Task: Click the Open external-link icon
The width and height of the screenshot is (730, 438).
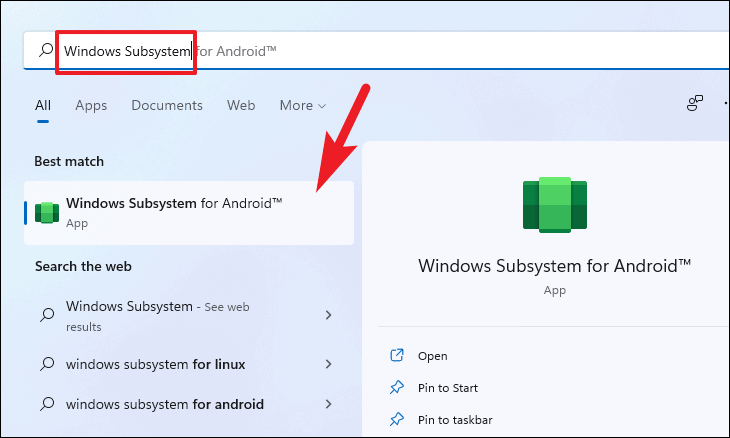Action: click(x=397, y=355)
